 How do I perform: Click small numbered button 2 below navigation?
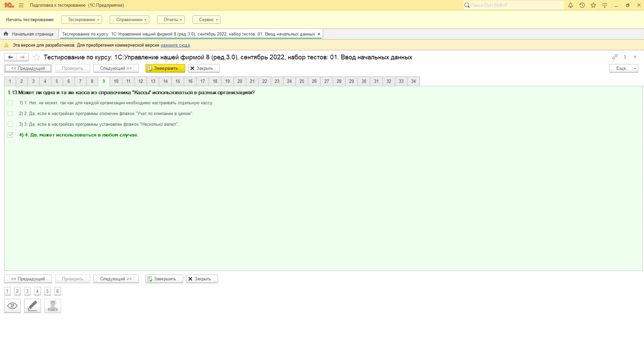click(x=17, y=291)
